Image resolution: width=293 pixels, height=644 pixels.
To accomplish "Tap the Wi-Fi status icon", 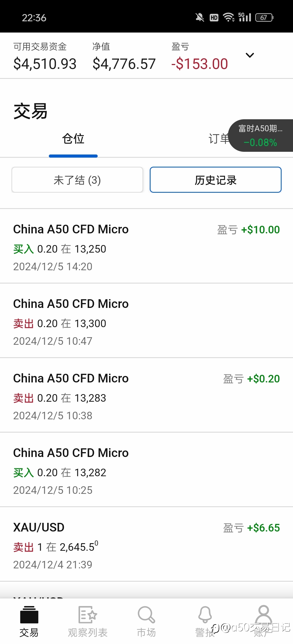I will click(x=229, y=17).
